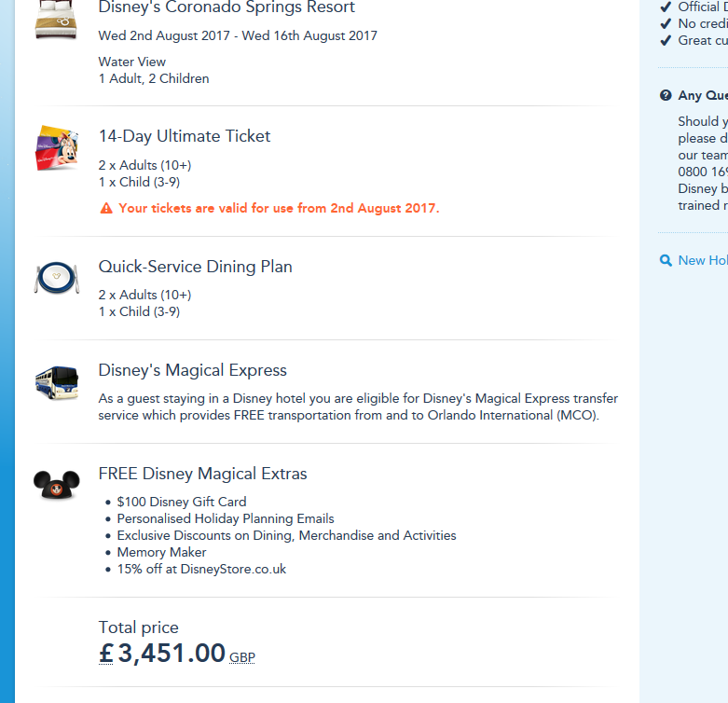The image size is (728, 703).
Task: Click the question mark help icon
Action: pyautogui.click(x=666, y=95)
